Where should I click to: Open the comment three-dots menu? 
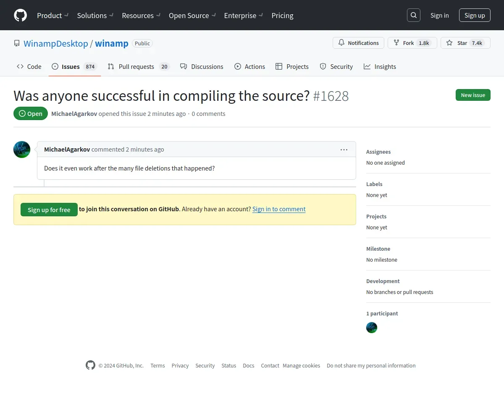(x=344, y=150)
